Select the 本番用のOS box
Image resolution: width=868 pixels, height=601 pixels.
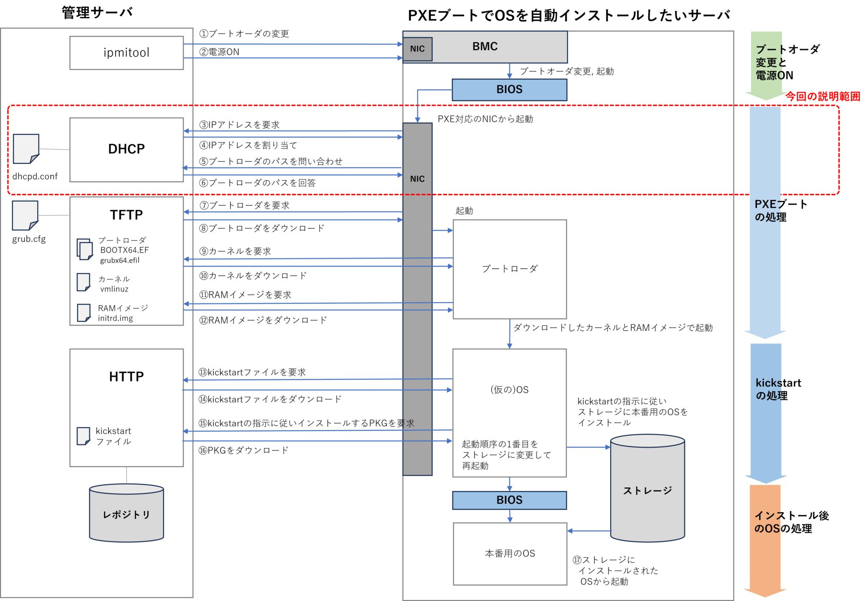(509, 554)
